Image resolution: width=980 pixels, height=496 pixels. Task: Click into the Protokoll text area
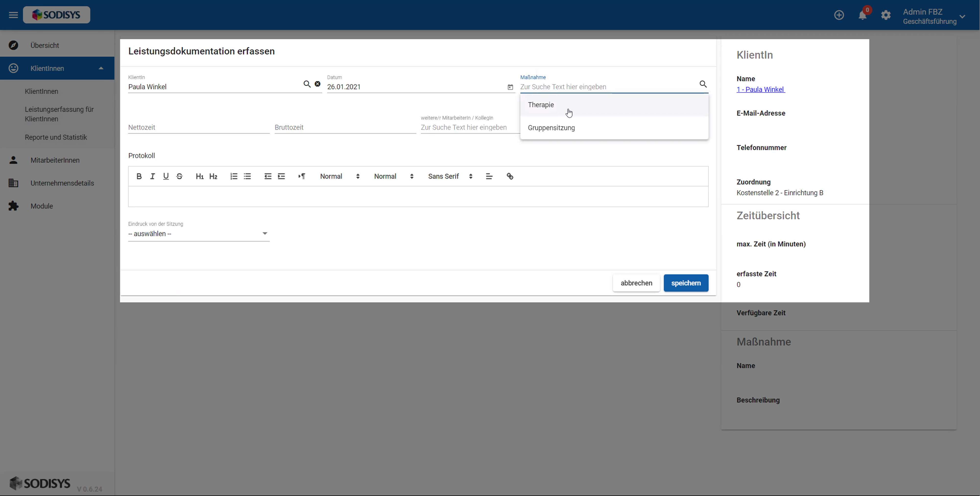tap(418, 196)
